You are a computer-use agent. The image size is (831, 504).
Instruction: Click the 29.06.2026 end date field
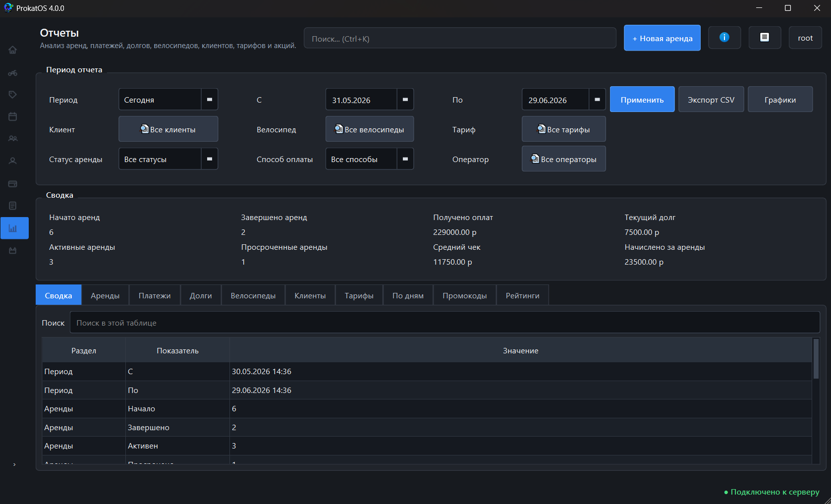coord(555,100)
